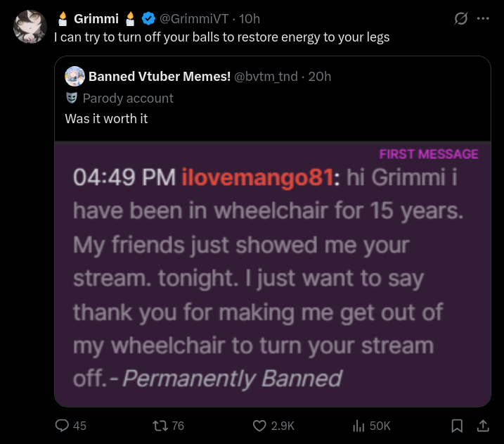Click Banned Vtuber Memes avatar
504x444 pixels.
point(75,76)
